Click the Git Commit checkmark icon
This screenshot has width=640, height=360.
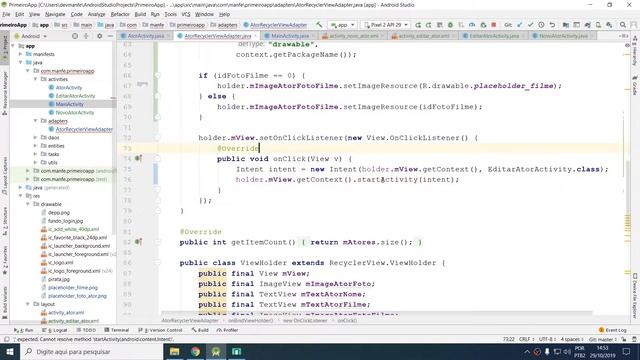(x=530, y=25)
